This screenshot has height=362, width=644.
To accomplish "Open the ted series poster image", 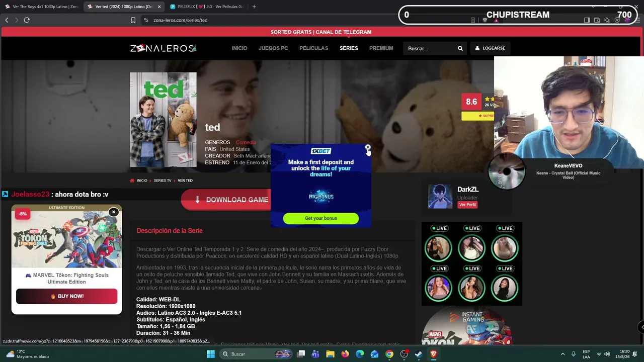I will (x=163, y=120).
